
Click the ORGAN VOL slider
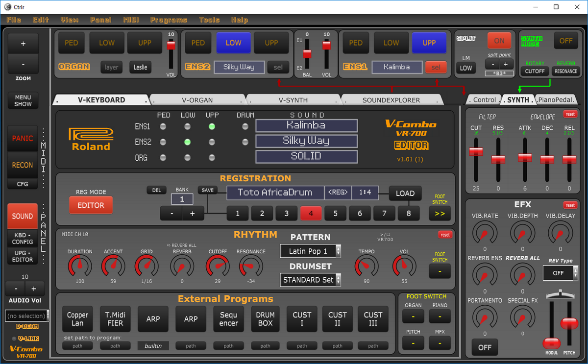click(171, 45)
